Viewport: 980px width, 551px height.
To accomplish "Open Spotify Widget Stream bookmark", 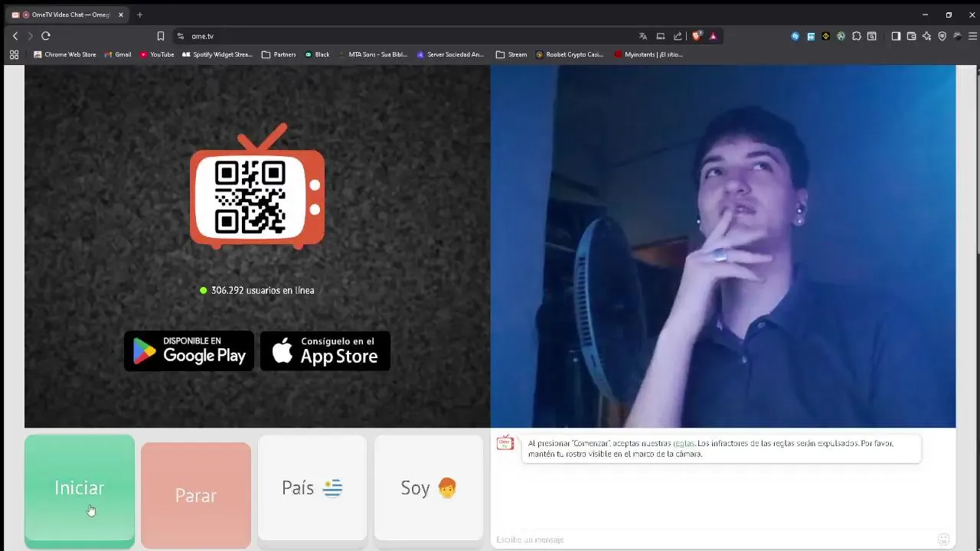I will [x=217, y=54].
